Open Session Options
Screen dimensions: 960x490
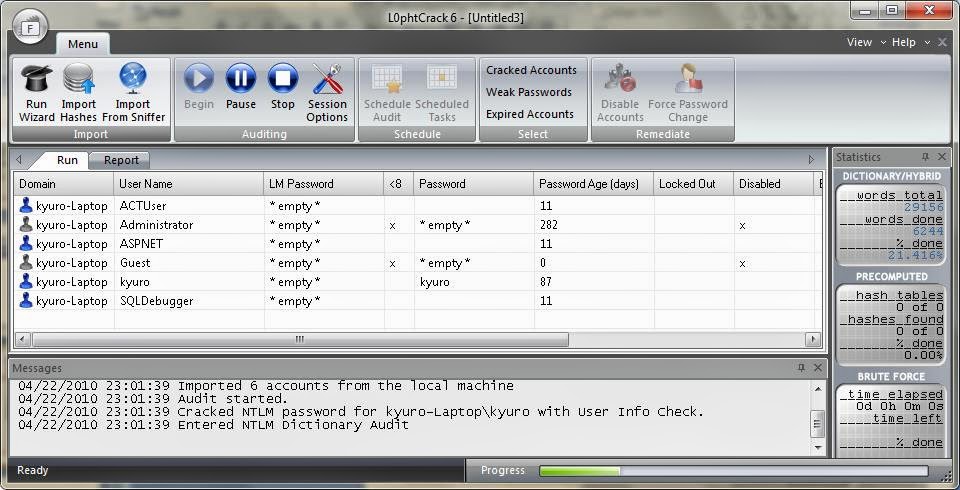(x=328, y=92)
